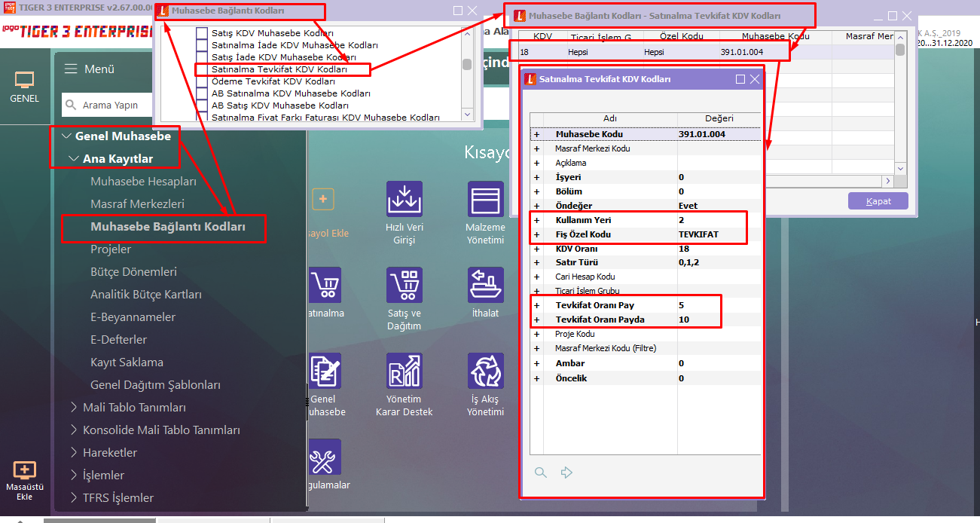This screenshot has height=523, width=980.
Task: Open Masraf Merkezleri menu item
Action: tap(137, 204)
